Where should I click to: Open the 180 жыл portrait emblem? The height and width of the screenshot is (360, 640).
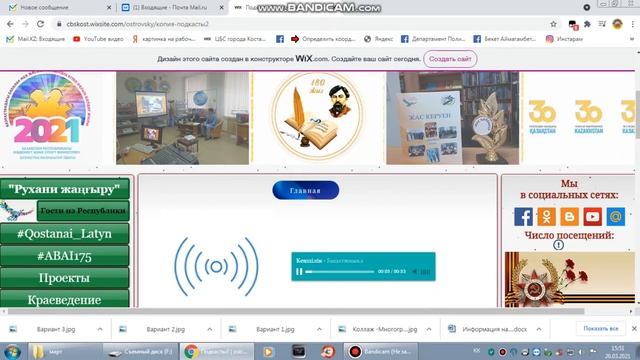coord(318,116)
